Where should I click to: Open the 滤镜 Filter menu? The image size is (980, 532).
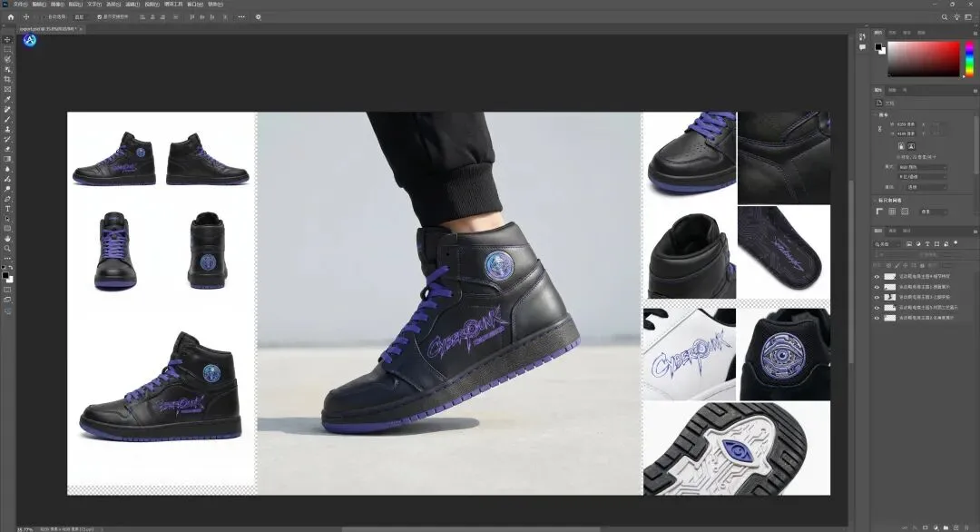coord(132,4)
